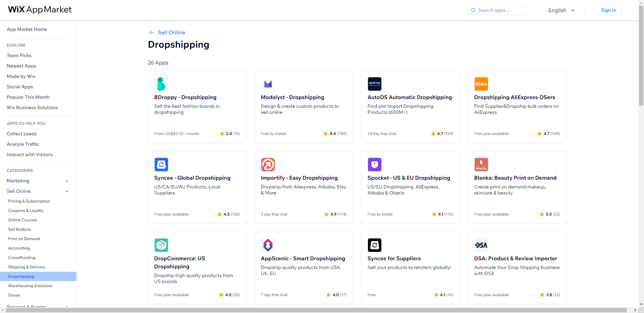Open Warehousing Solutions subcategory
This screenshot has height=313, width=644.
(x=30, y=286)
